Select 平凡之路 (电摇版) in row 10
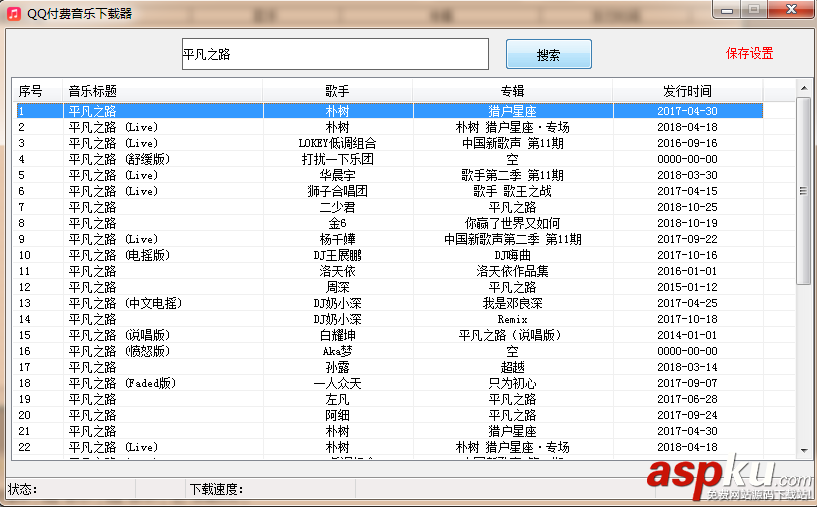This screenshot has width=817, height=507. (119, 255)
